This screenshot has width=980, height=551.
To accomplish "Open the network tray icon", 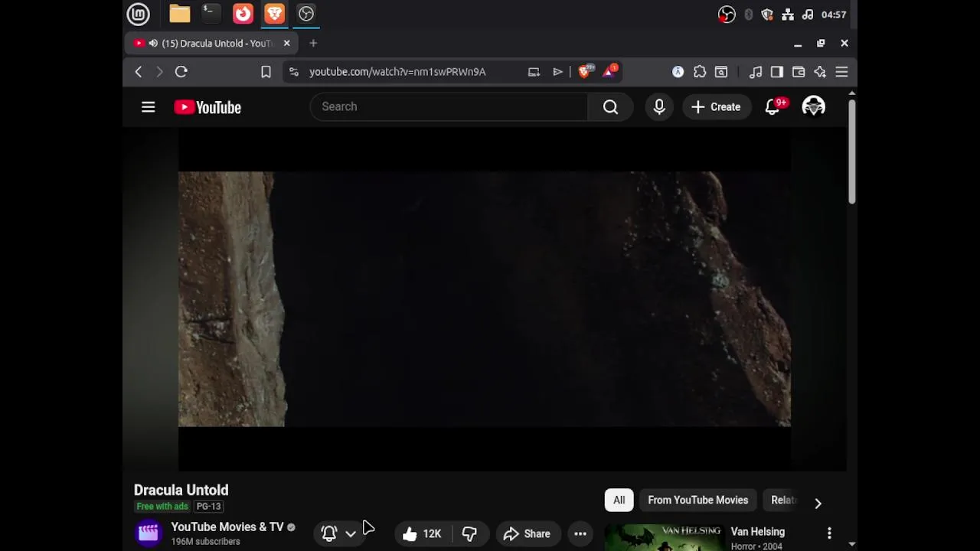I will (788, 15).
